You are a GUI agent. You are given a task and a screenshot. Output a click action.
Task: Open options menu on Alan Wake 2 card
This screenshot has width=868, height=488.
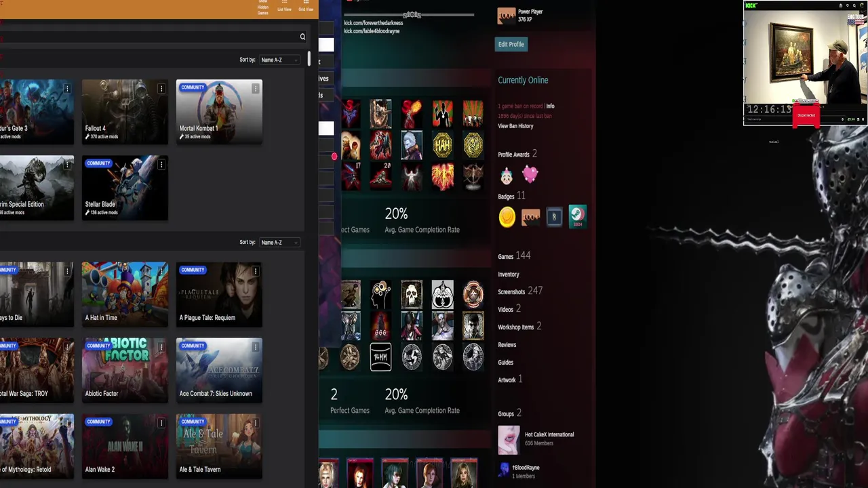(x=161, y=423)
